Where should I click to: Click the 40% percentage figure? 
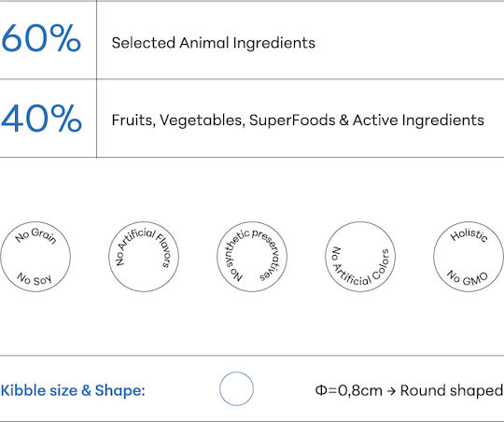[x=41, y=119]
